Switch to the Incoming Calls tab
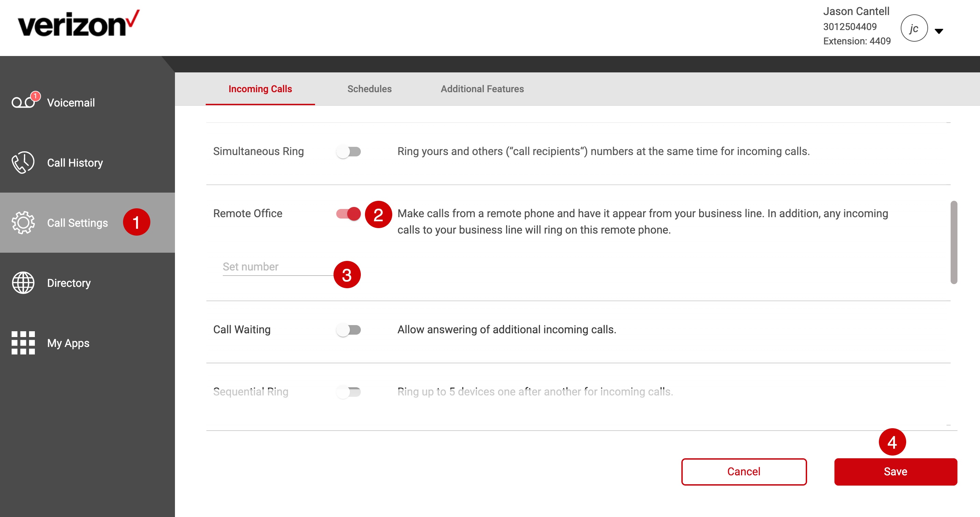 coord(260,89)
